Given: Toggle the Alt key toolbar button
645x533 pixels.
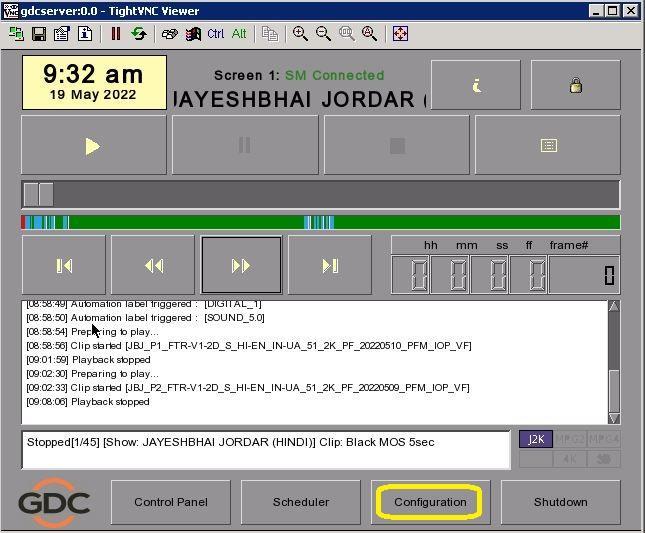Looking at the screenshot, I should point(239,34).
